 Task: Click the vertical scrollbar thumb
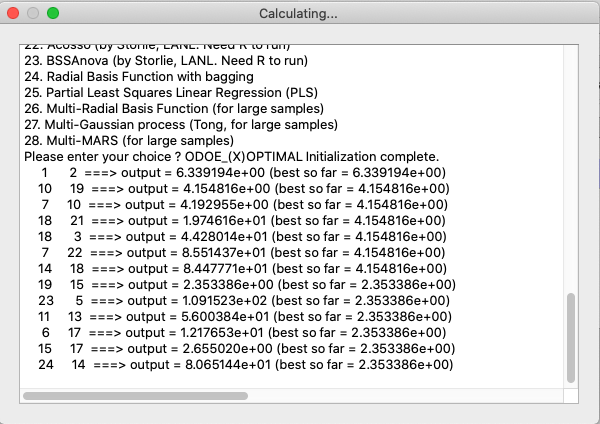click(571, 338)
